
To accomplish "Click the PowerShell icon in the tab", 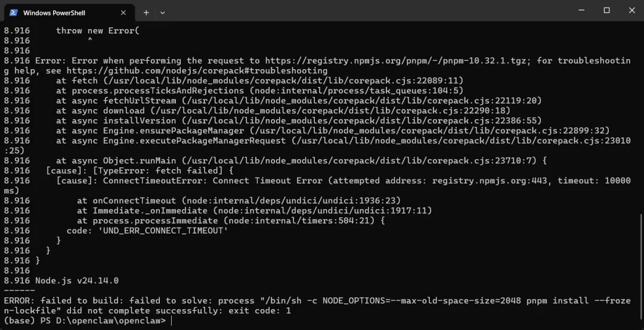I will 13,13.
